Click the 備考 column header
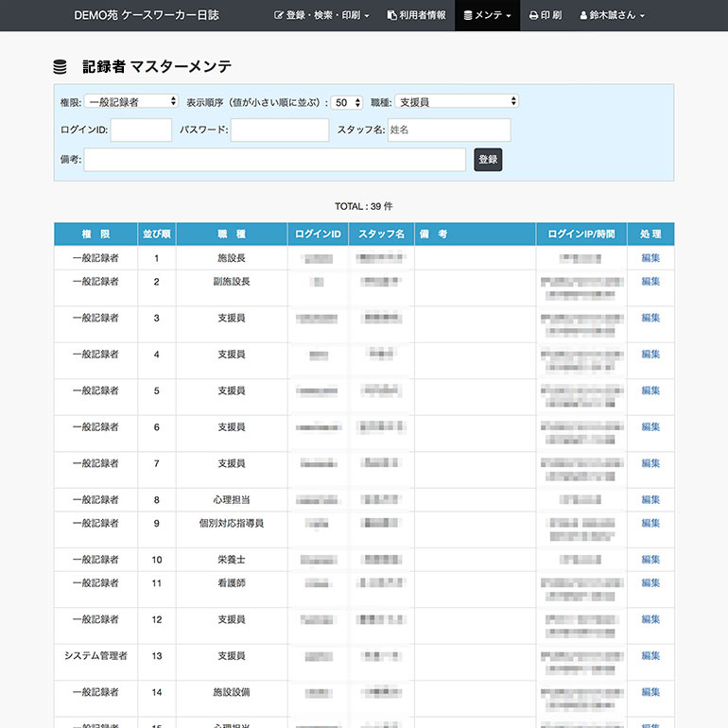 475,234
